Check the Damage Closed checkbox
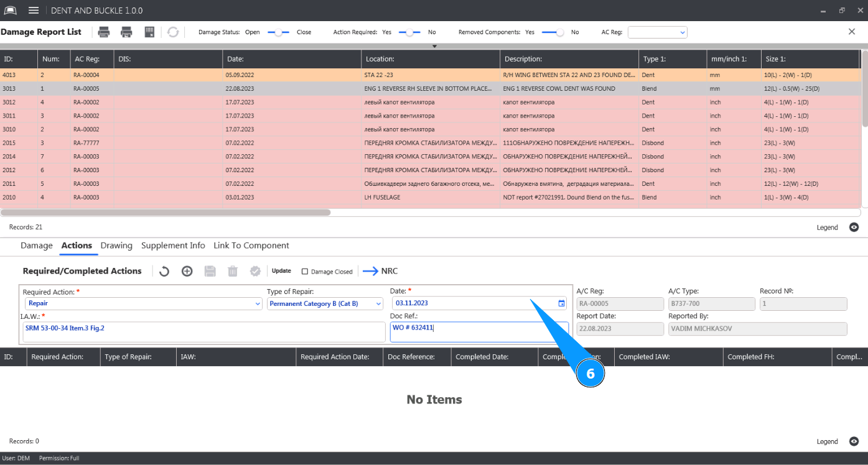This screenshot has width=868, height=465. (x=305, y=272)
